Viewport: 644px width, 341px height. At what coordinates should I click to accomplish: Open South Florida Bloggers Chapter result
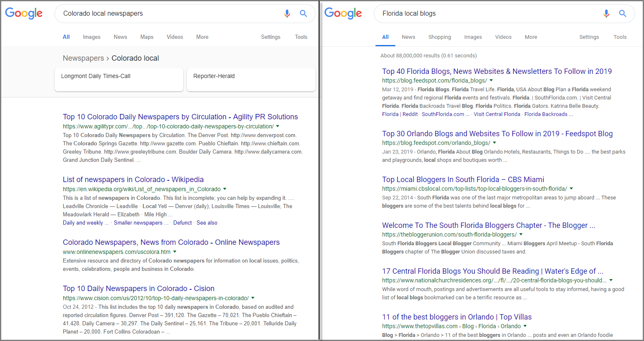tap(489, 225)
